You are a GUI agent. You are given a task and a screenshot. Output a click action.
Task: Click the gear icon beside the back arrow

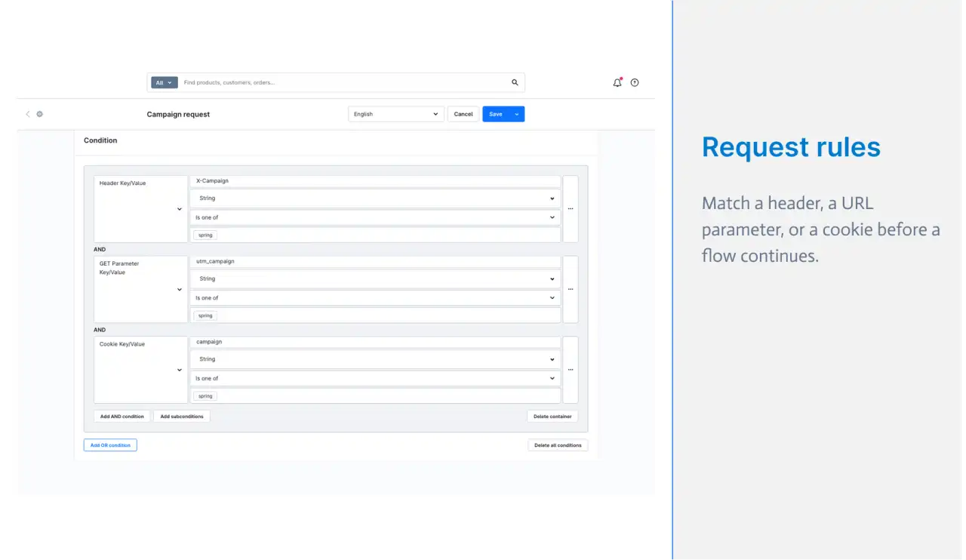tap(40, 114)
